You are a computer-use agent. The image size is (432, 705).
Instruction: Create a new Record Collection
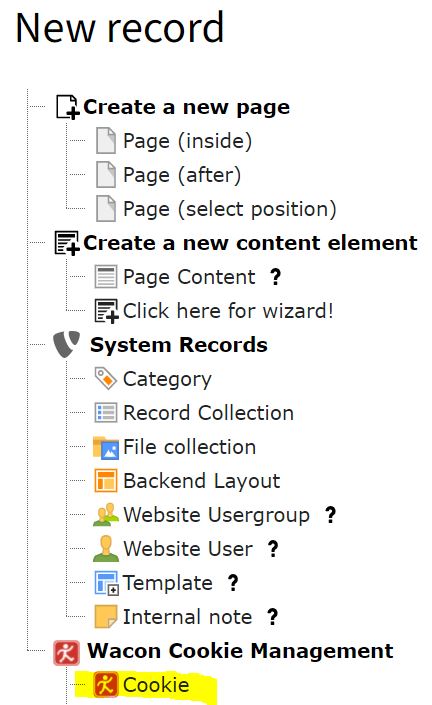point(209,413)
